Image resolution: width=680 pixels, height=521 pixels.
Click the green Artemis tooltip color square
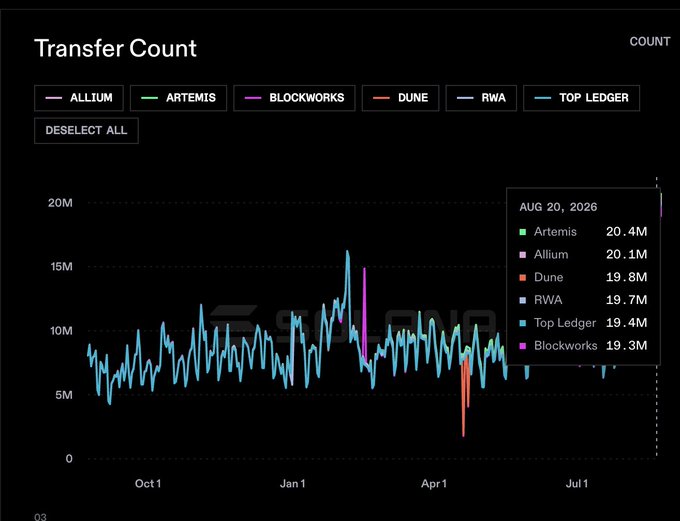(x=523, y=232)
